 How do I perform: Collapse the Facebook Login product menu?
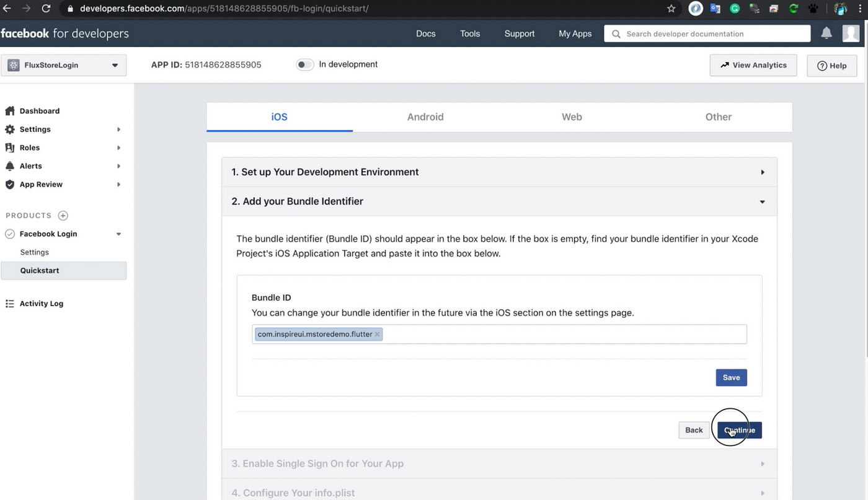tap(118, 234)
